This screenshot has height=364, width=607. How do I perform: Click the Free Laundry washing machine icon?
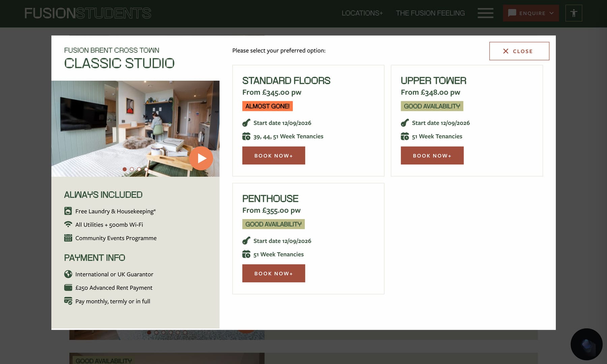68,211
